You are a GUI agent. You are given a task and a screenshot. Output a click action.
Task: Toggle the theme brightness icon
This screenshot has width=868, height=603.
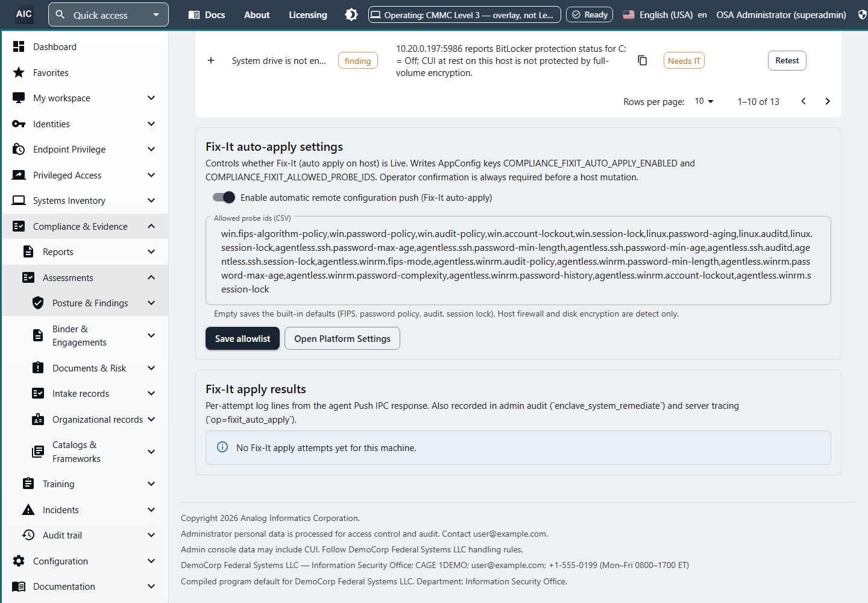point(351,14)
